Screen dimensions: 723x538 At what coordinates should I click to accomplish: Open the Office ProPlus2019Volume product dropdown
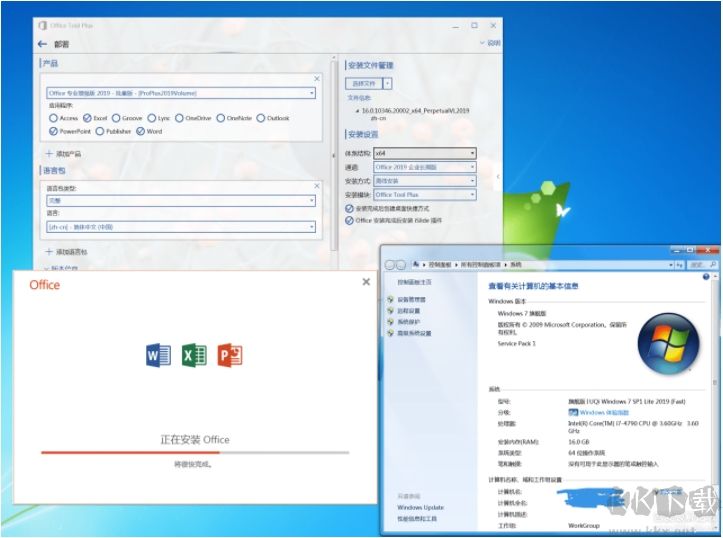tap(181, 93)
